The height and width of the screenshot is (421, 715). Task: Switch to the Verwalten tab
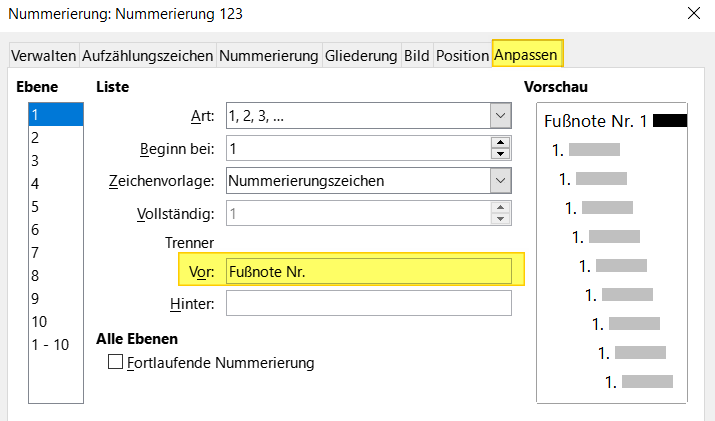(x=44, y=56)
